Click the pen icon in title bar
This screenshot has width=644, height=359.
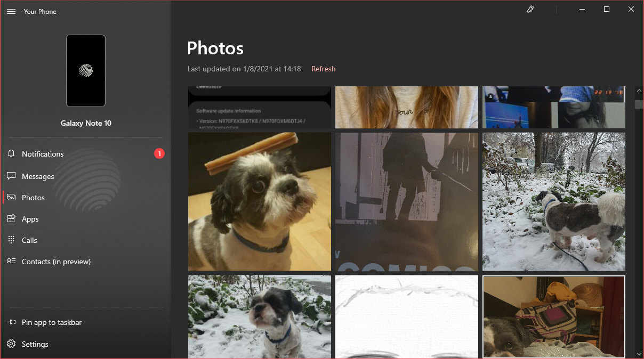click(x=530, y=10)
